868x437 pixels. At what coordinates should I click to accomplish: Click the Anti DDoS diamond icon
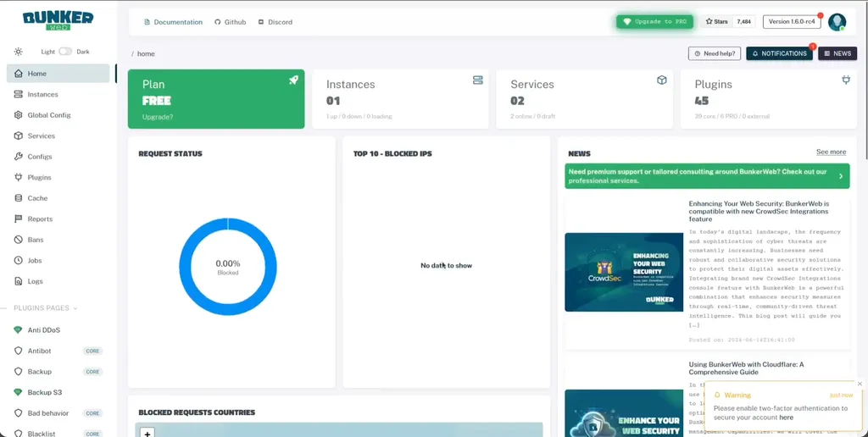pyautogui.click(x=19, y=329)
